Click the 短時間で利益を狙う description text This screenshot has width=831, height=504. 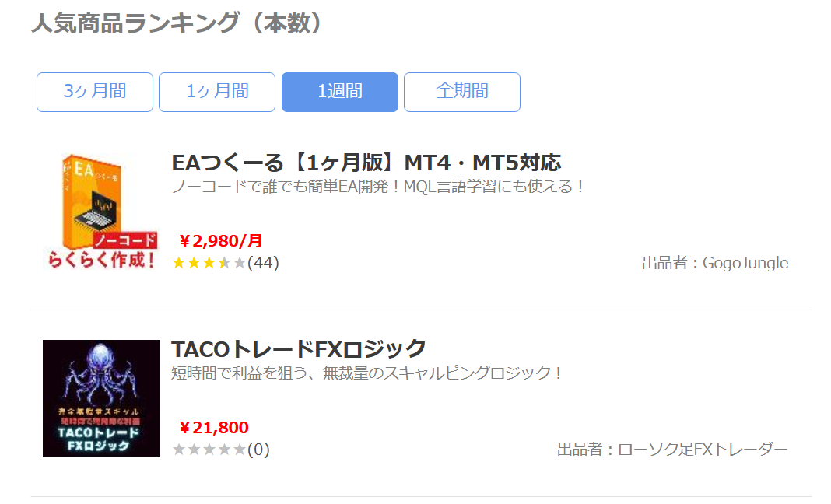click(x=366, y=373)
